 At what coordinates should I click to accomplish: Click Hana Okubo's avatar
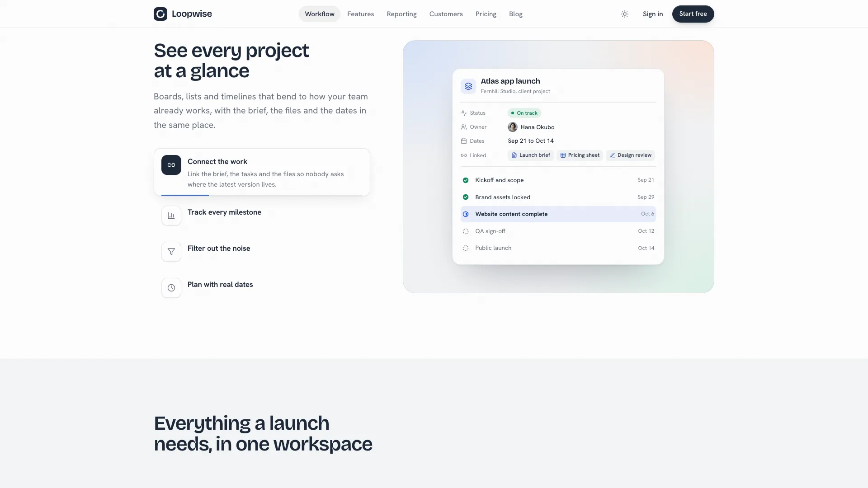(x=513, y=127)
